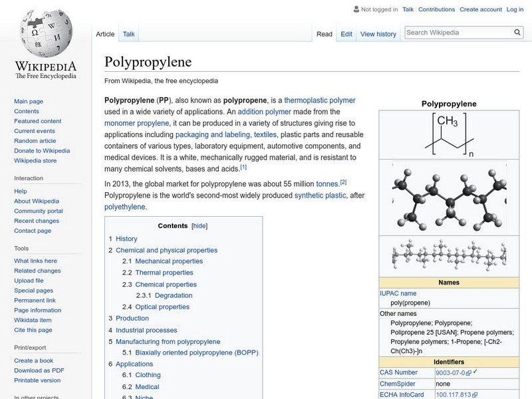Open Talk link in top user bar
This screenshot has width=532, height=399.
click(x=408, y=9)
